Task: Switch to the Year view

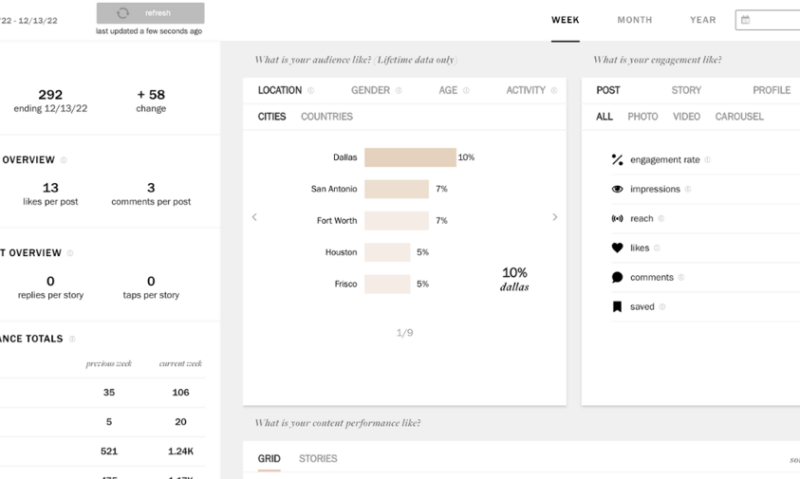Action: (702, 20)
